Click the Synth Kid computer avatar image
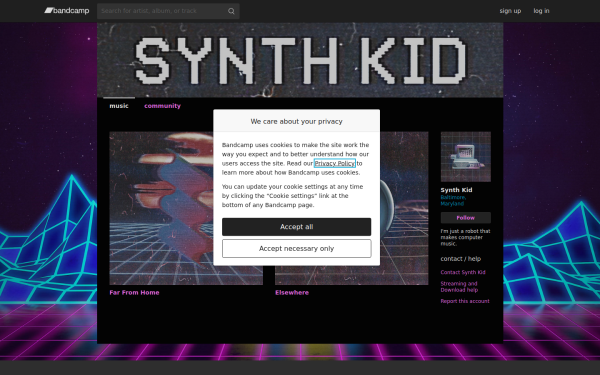This screenshot has height=375, width=600. pos(466,157)
